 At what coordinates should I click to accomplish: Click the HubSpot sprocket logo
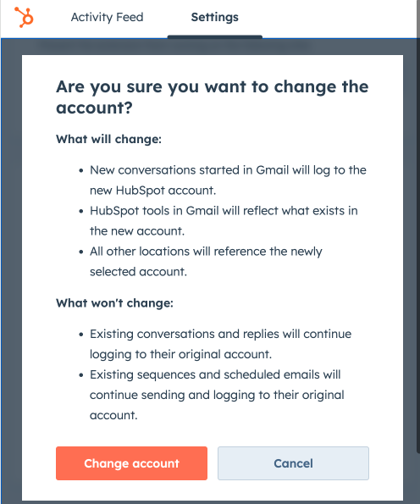(24, 17)
